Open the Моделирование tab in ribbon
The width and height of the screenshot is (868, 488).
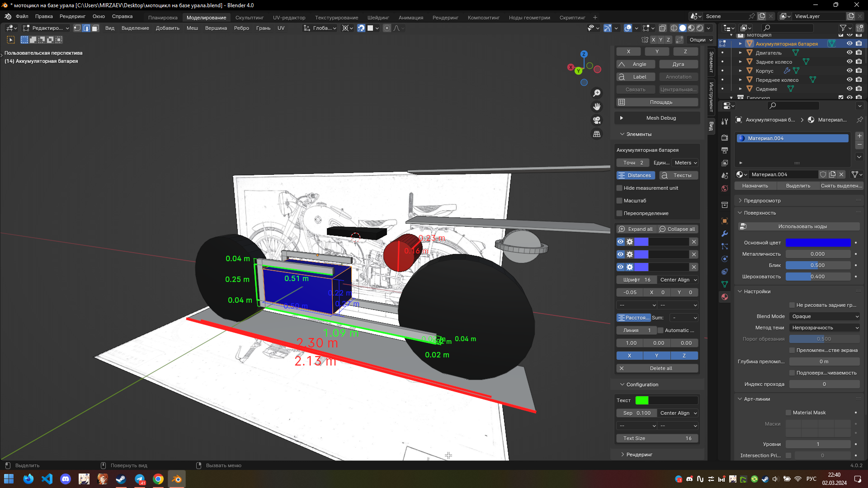(206, 17)
